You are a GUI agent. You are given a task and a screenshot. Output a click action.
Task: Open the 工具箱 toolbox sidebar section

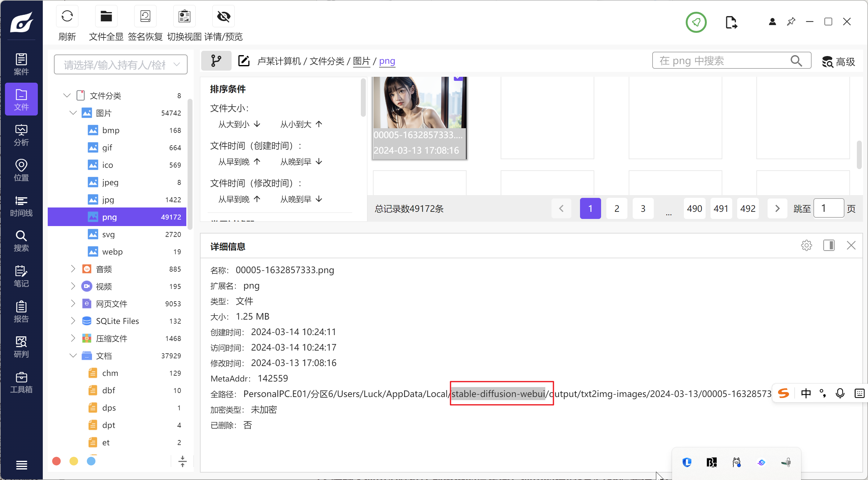pyautogui.click(x=21, y=382)
